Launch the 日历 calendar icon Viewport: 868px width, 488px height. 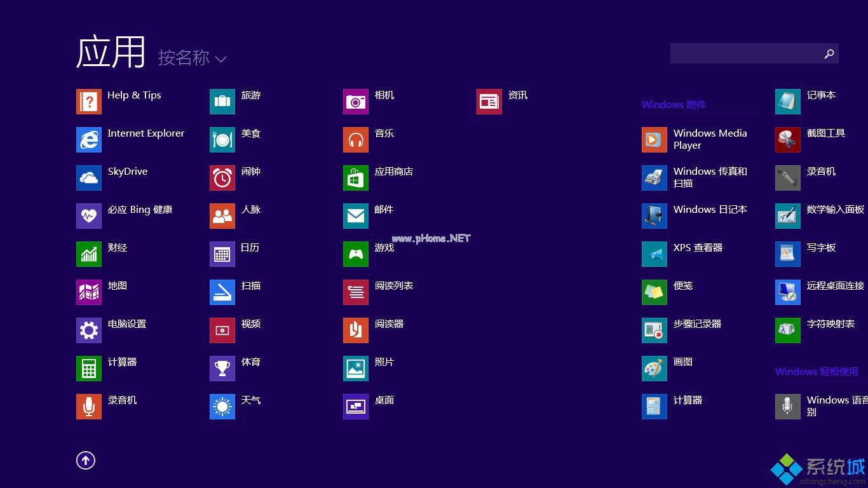coord(222,254)
